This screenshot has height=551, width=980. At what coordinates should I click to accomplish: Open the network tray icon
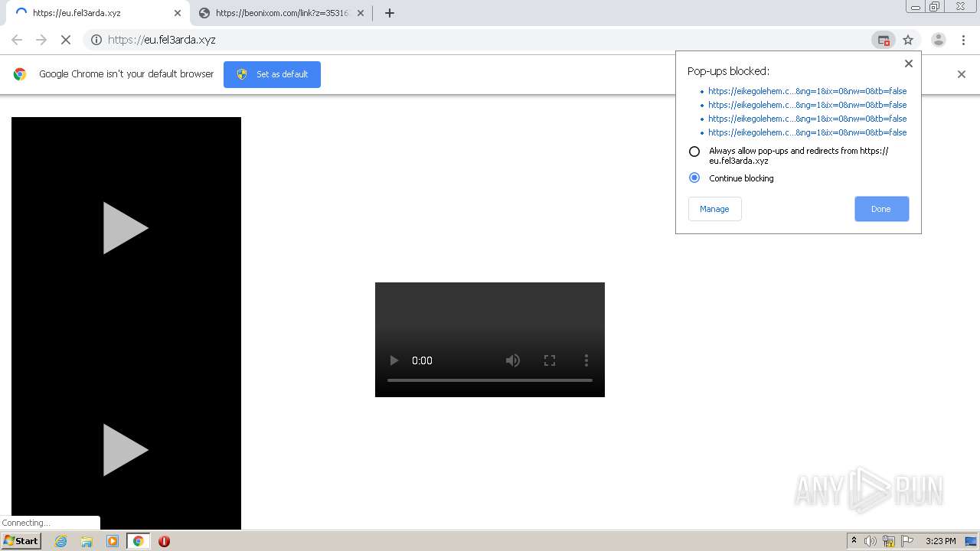click(889, 541)
